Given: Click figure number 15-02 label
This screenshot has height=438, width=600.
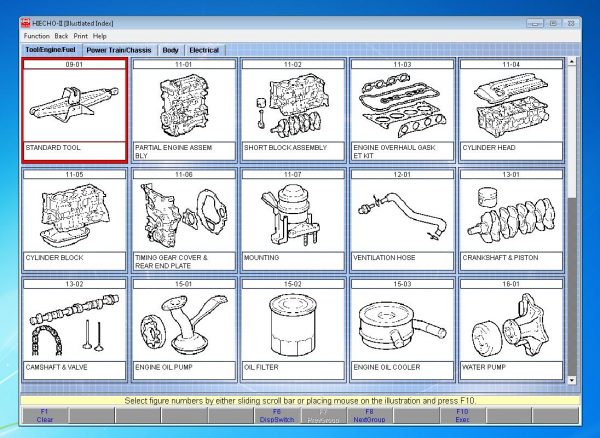Looking at the screenshot, I should 293,284.
